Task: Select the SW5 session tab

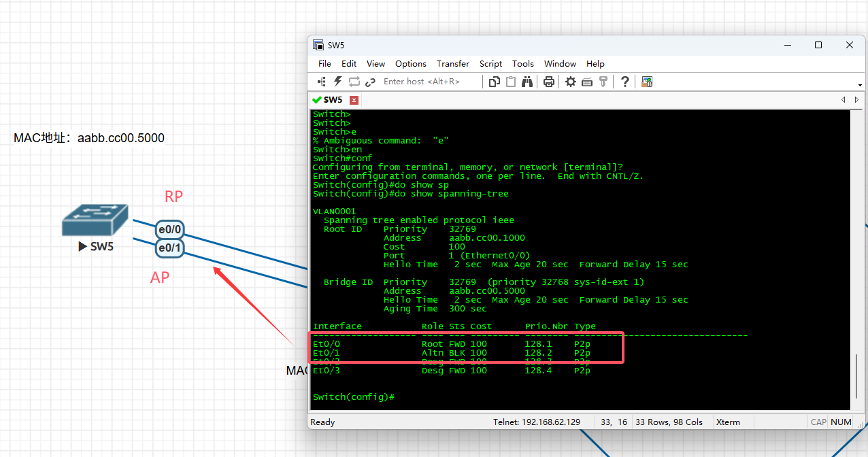Action: click(x=334, y=100)
